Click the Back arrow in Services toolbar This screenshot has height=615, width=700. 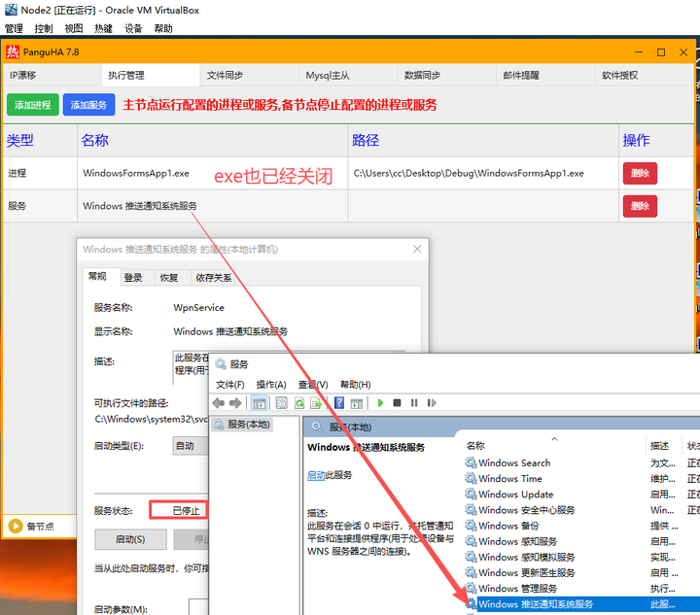(219, 403)
